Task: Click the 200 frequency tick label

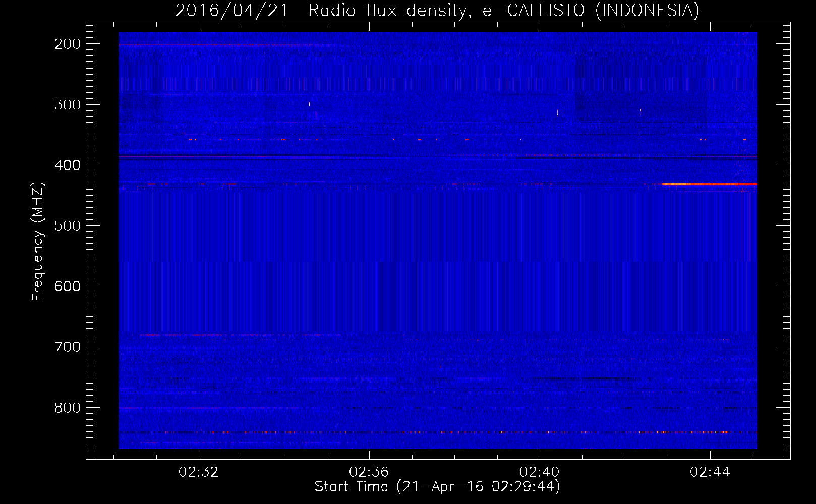Action: pyautogui.click(x=68, y=44)
